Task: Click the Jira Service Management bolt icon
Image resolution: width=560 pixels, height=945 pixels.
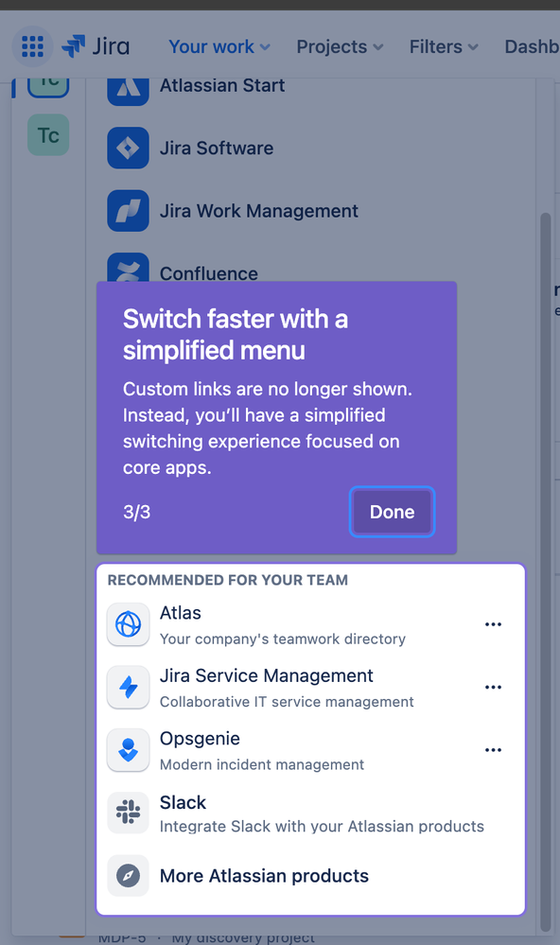Action: (x=128, y=687)
